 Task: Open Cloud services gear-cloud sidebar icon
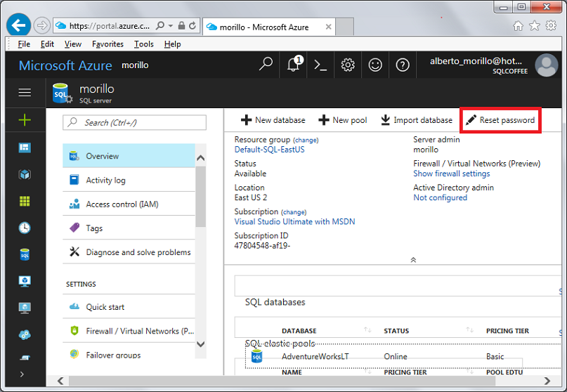tap(25, 335)
